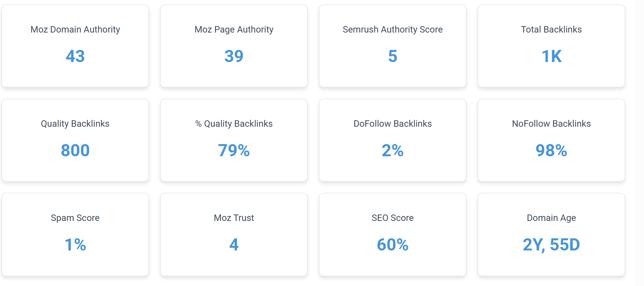
Task: Click the NoFollow Backlinks label
Action: click(551, 124)
